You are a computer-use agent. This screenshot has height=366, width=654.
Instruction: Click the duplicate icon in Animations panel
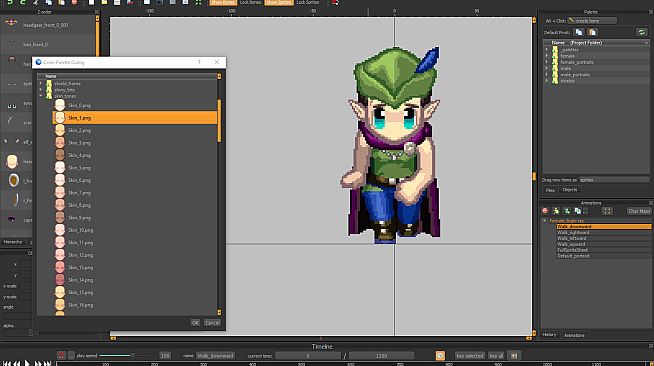coord(578,211)
